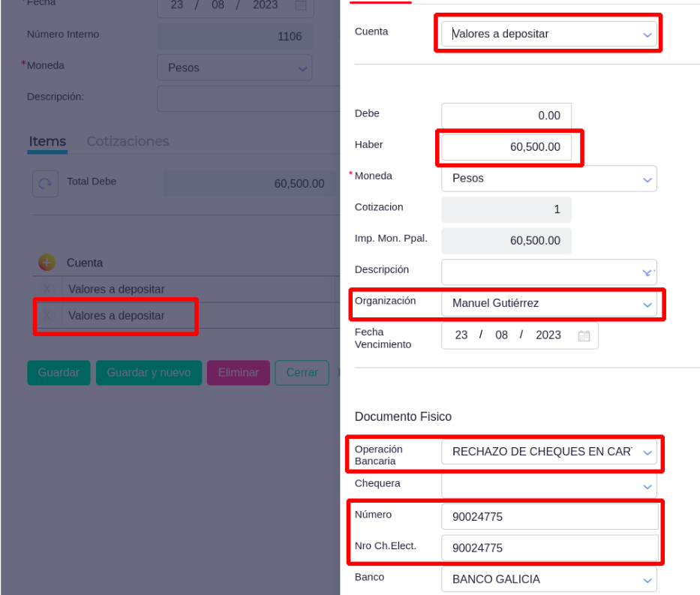The width and height of the screenshot is (700, 595).
Task: Remove the first Valores a depositar row
Action: click(47, 289)
